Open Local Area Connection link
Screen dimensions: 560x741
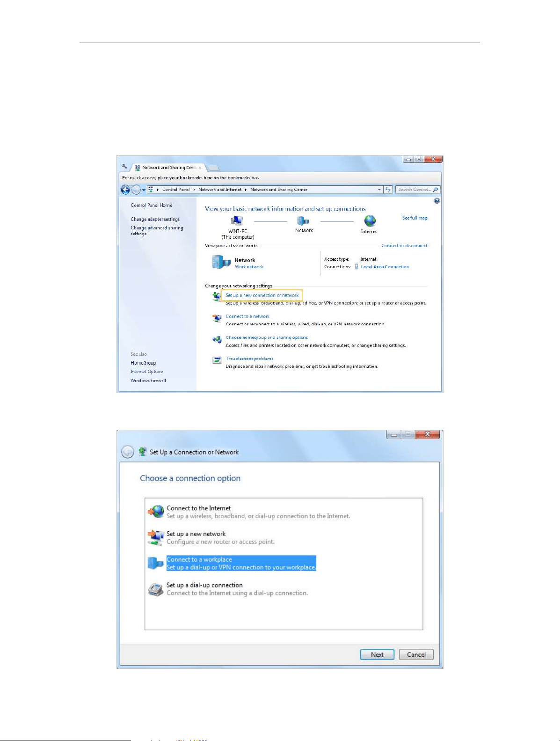tap(385, 267)
